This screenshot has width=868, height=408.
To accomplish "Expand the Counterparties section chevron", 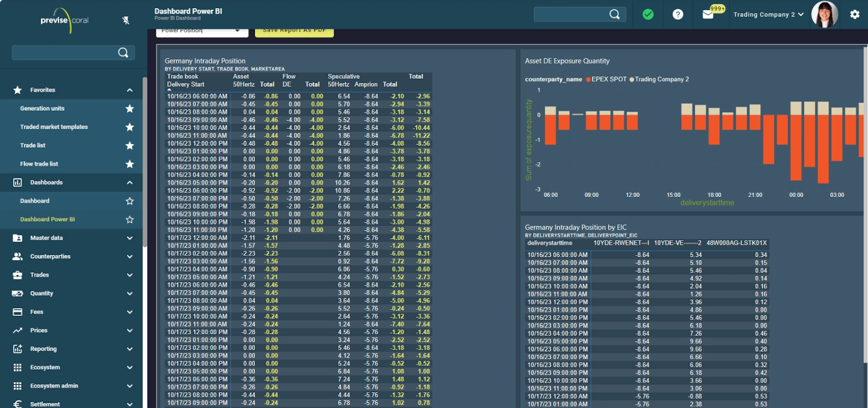I will 130,256.
